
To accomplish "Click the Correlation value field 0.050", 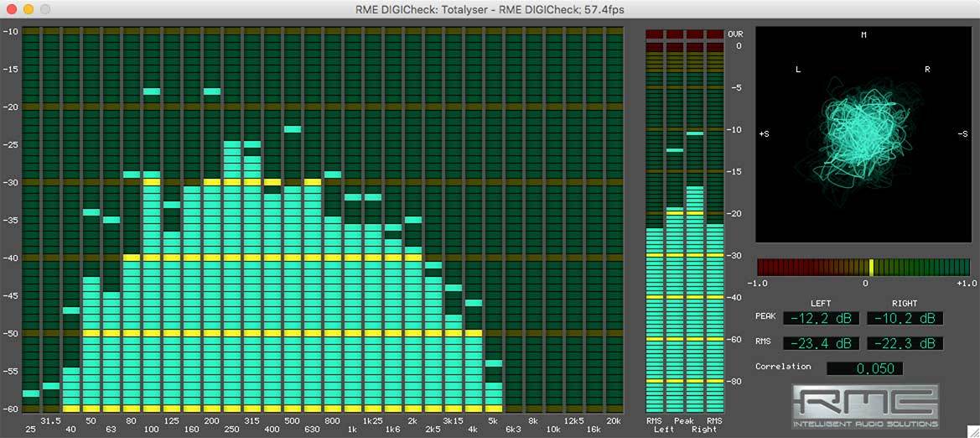I will click(x=865, y=369).
